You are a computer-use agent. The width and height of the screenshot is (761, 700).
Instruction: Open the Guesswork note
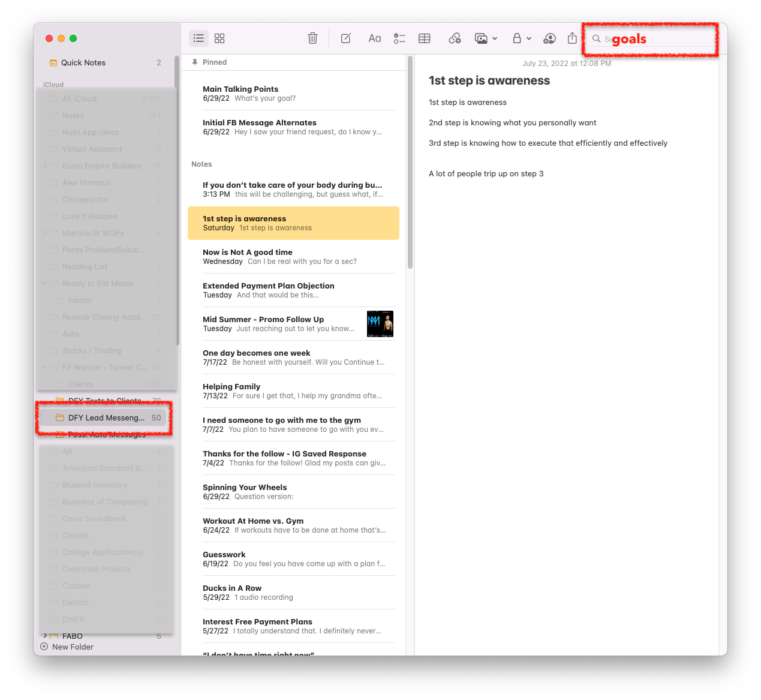293,559
